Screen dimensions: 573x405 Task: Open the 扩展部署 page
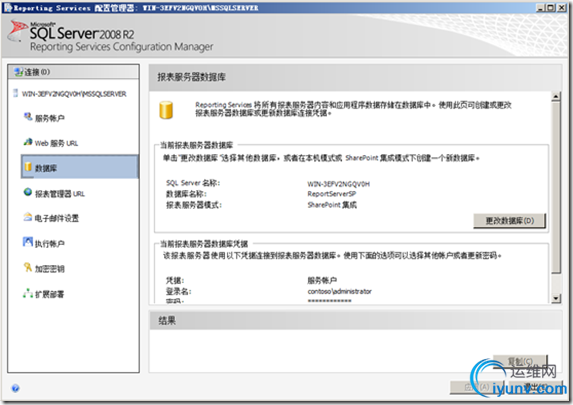[49, 294]
